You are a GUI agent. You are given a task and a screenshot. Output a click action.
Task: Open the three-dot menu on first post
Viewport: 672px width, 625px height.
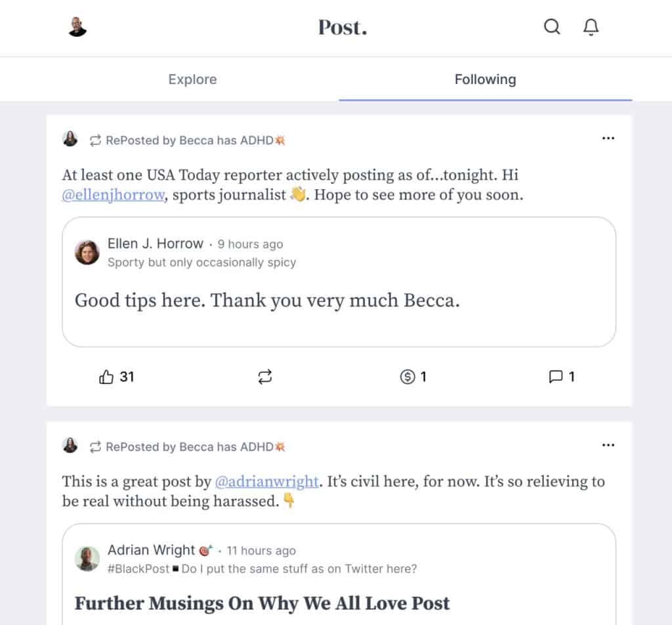tap(608, 138)
